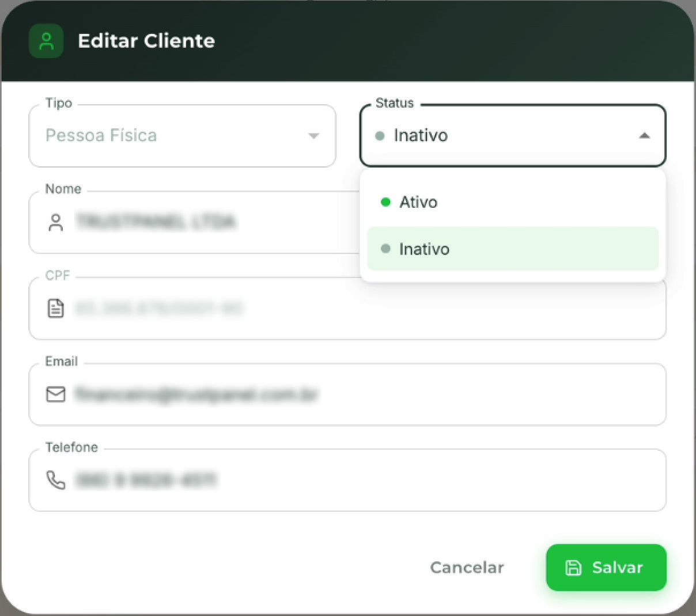Click the document icon in CPF field

pos(56,309)
